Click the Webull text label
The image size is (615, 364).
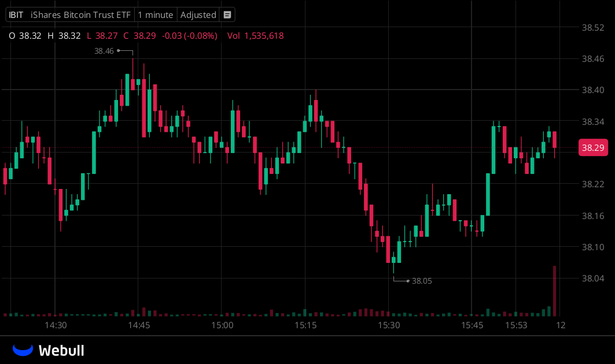(x=62, y=350)
